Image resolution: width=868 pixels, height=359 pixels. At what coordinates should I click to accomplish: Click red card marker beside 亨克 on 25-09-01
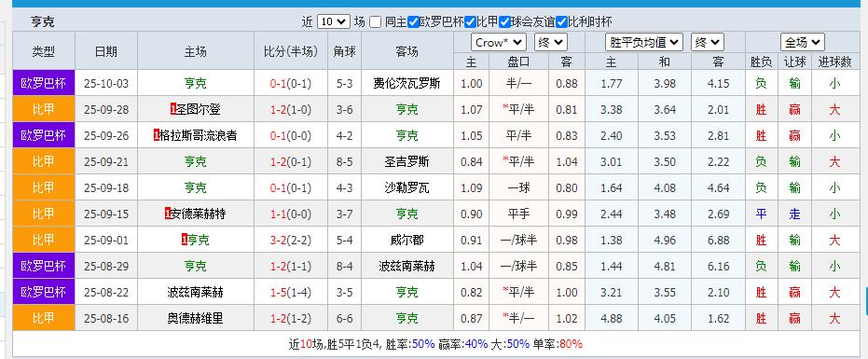coord(185,240)
